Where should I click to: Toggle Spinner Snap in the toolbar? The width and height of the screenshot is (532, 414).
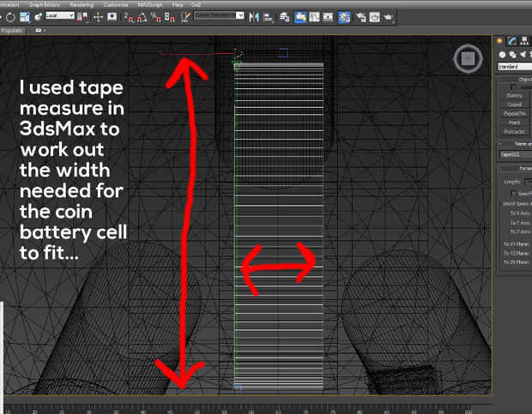pyautogui.click(x=170, y=17)
